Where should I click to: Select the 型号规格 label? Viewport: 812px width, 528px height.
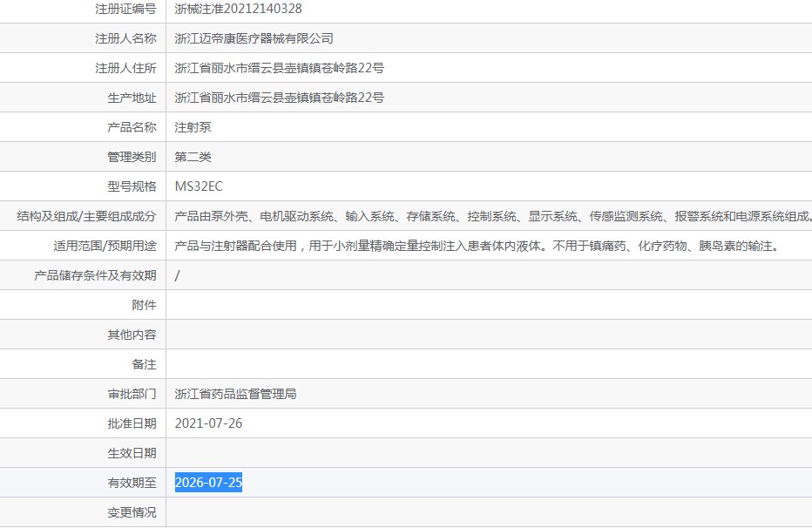(x=132, y=186)
